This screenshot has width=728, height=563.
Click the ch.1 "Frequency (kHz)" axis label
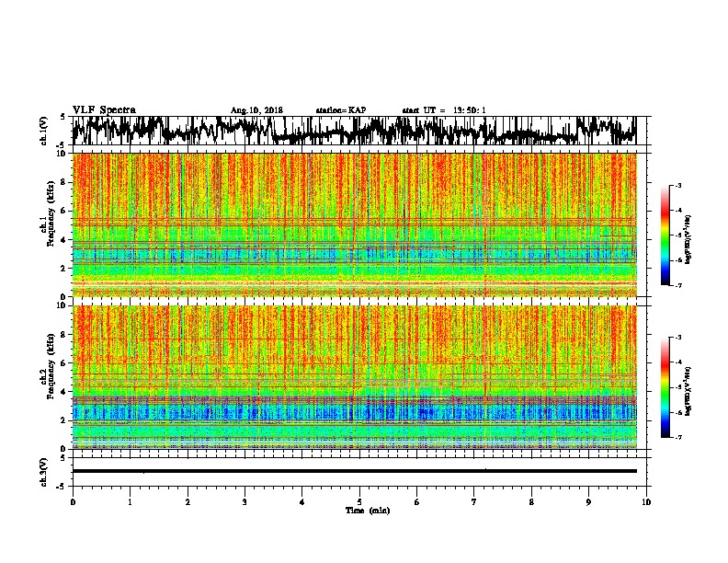click(51, 214)
